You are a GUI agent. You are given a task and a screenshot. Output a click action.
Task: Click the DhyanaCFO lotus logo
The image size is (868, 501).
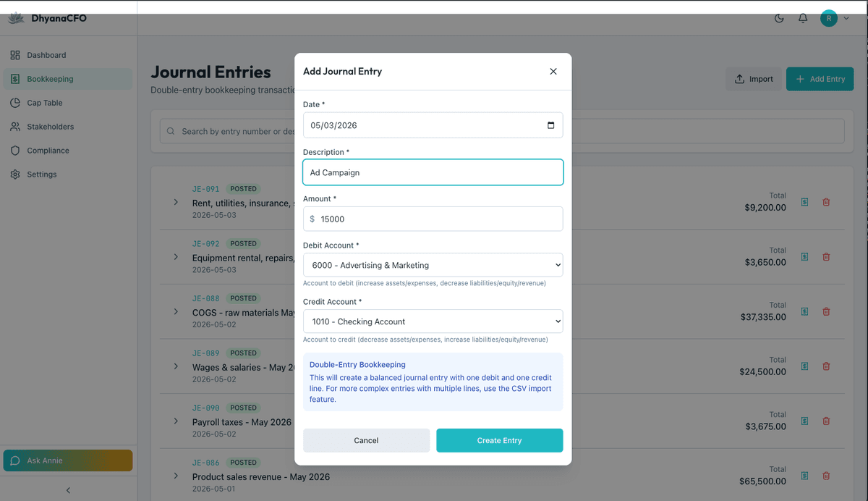point(16,18)
